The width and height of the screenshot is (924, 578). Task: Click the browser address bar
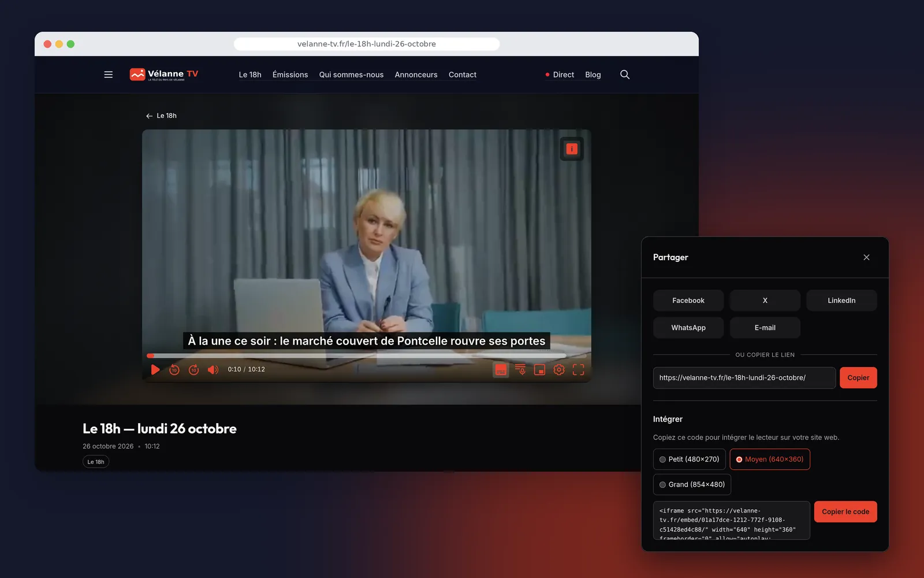(367, 44)
